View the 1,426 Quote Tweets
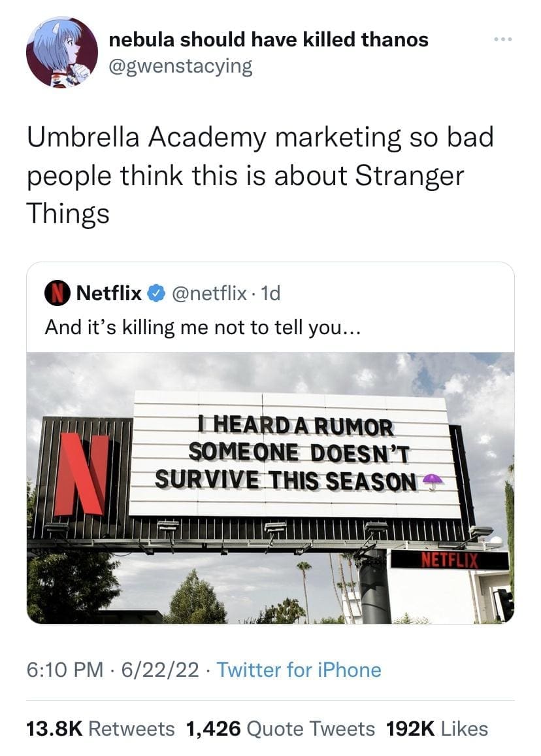This screenshot has width=541, height=756. tap(280, 729)
